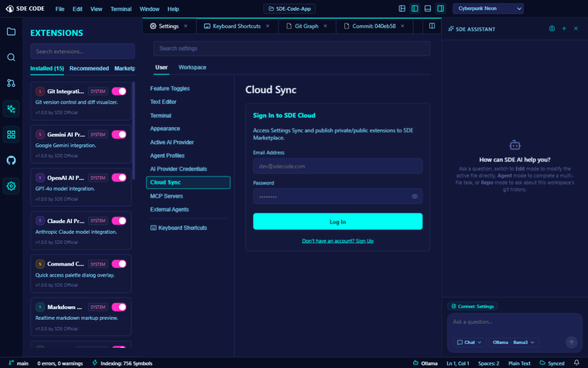
Task: Click the Don't have an account? Sign Up link
Action: pyautogui.click(x=338, y=241)
